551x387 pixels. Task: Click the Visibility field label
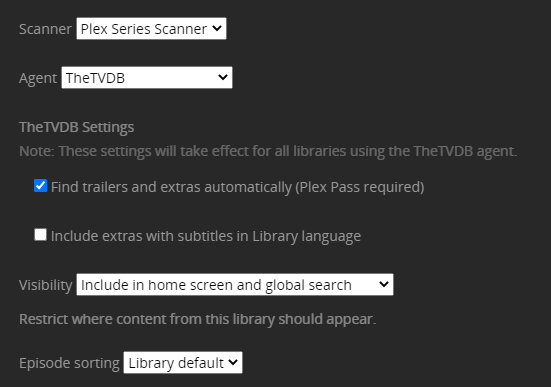(x=46, y=285)
